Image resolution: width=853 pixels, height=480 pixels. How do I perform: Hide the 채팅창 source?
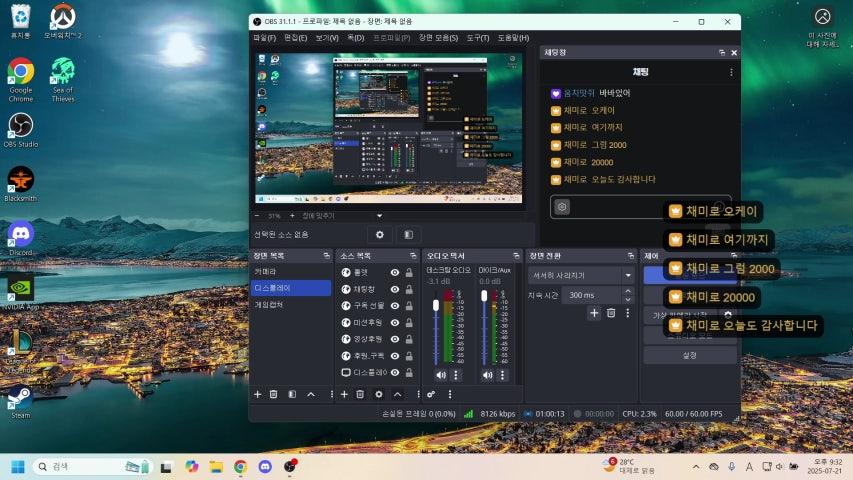[395, 289]
